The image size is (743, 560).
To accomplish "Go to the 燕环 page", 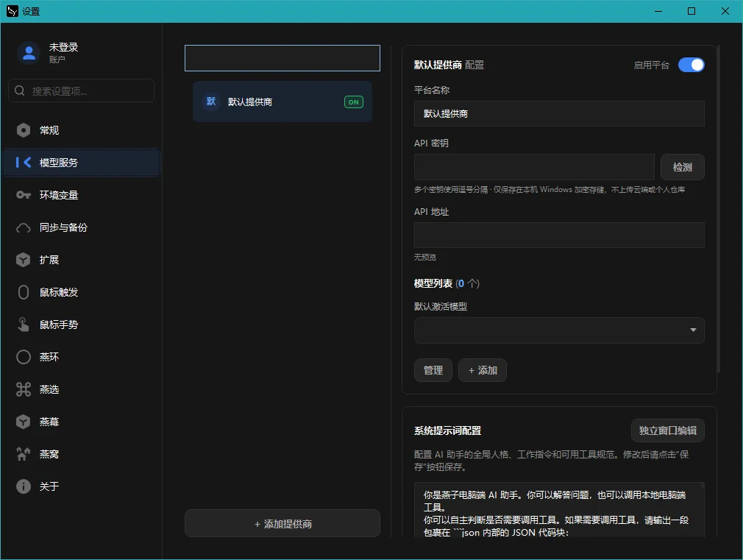I will click(x=82, y=357).
